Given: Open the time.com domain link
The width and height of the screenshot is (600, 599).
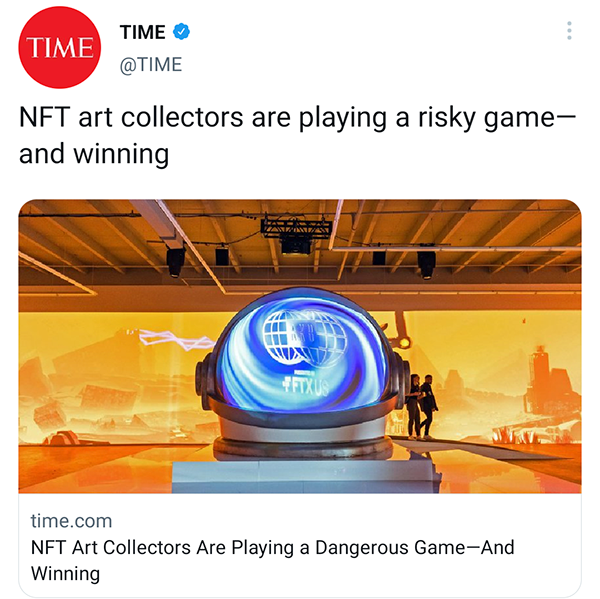Looking at the screenshot, I should click(71, 521).
